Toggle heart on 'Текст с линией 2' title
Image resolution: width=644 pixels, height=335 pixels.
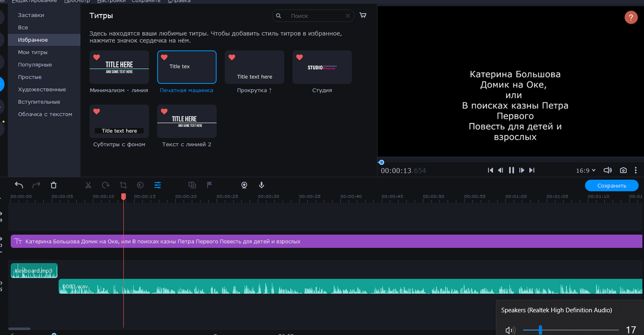pyautogui.click(x=164, y=112)
